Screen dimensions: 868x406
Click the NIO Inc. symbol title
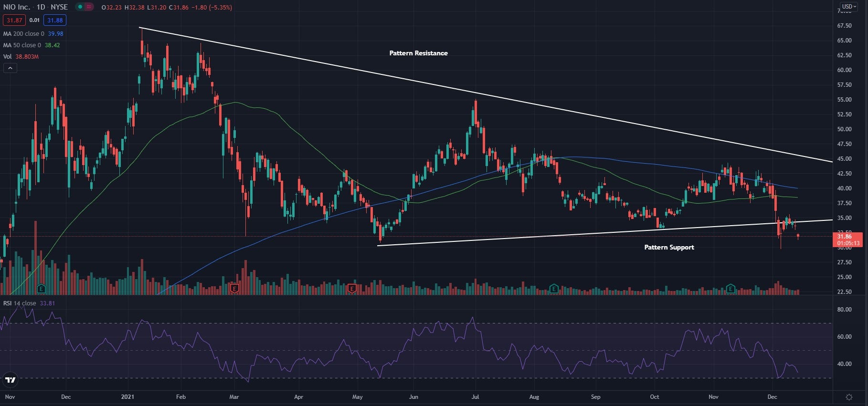[x=16, y=7]
